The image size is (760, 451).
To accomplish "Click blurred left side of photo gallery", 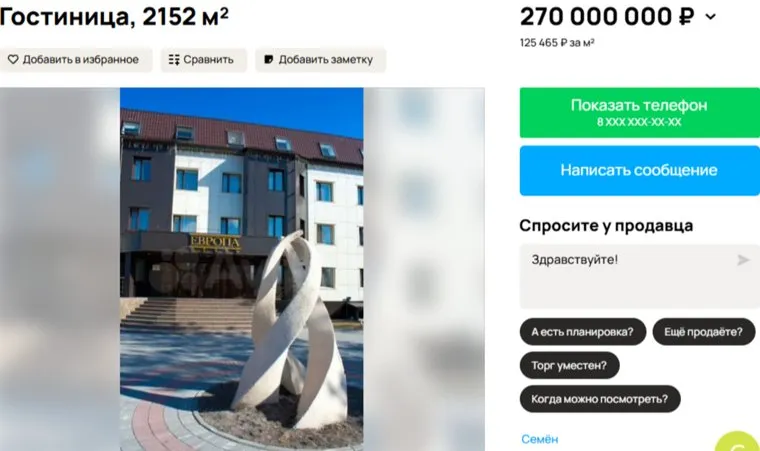I will [60, 269].
